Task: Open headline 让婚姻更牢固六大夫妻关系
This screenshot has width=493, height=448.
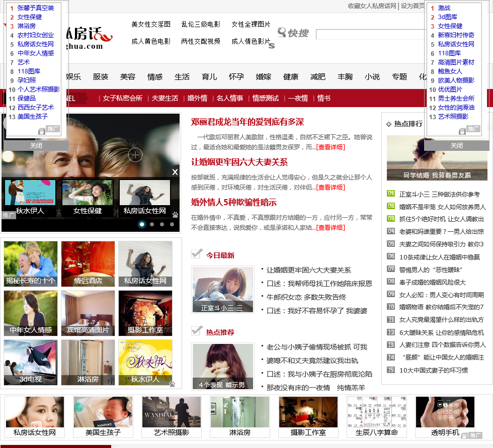Action: click(x=239, y=162)
